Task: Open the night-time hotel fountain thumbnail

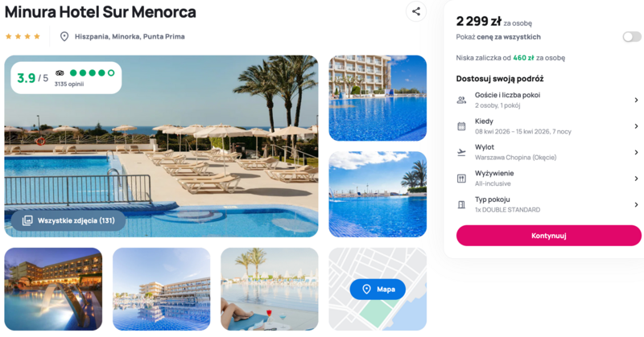Action: pos(53,289)
